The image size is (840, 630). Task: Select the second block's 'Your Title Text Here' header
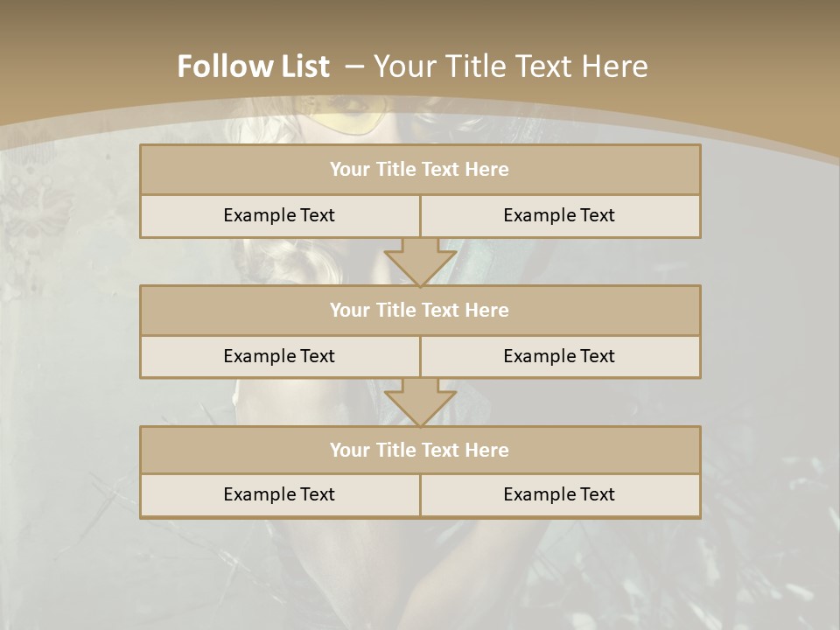click(420, 310)
